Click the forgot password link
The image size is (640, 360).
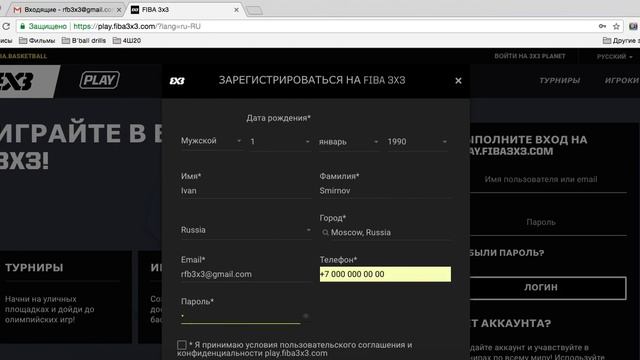[506, 253]
